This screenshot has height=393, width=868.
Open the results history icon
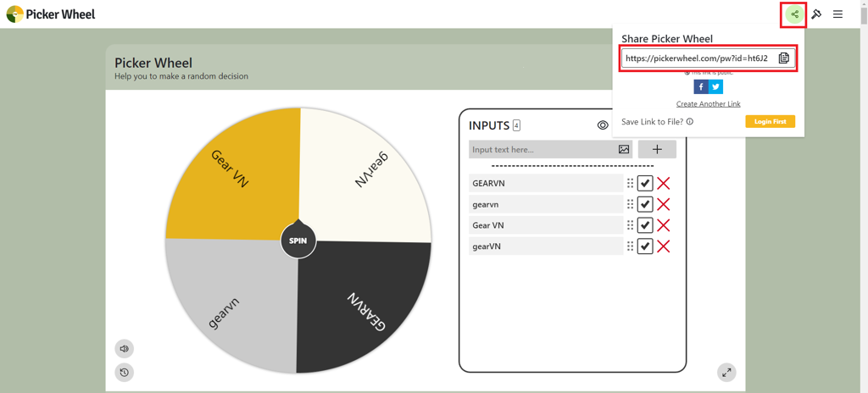(124, 373)
